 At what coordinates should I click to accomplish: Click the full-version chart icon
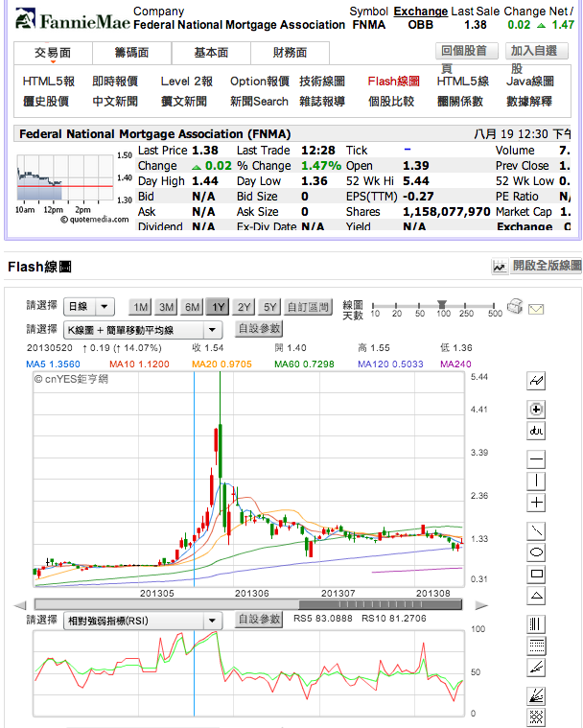[500, 267]
